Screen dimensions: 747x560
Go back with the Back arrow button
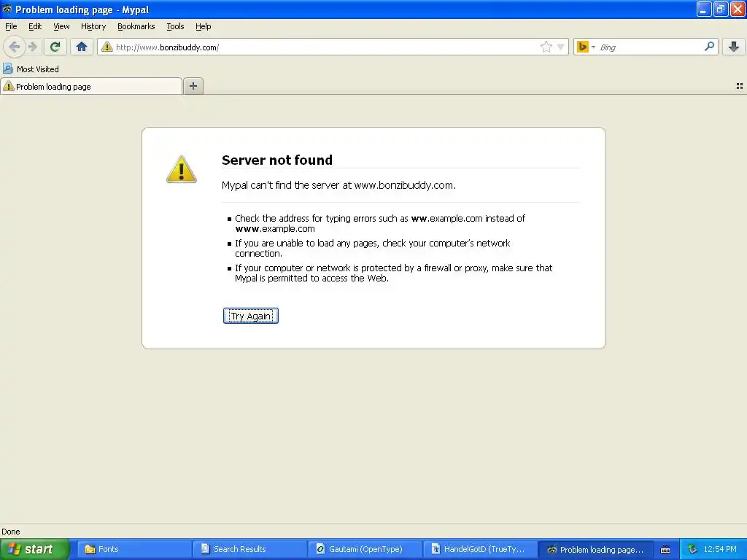pos(15,47)
